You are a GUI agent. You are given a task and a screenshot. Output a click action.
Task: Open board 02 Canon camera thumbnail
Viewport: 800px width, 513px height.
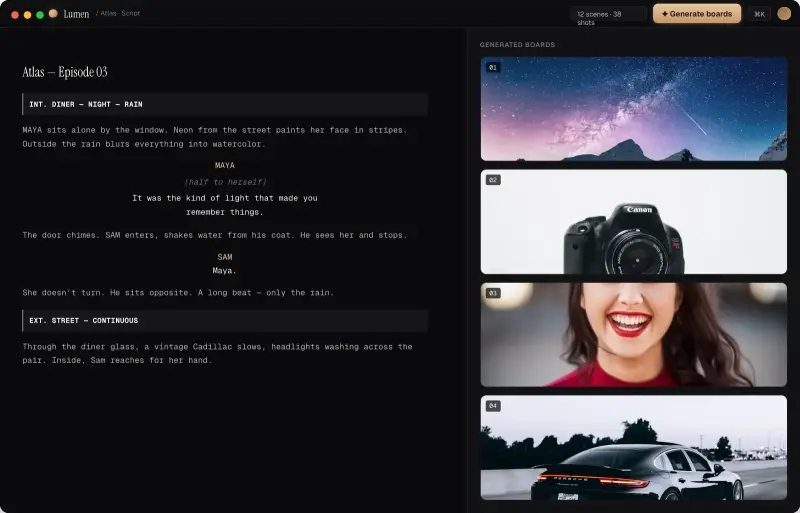coord(634,222)
